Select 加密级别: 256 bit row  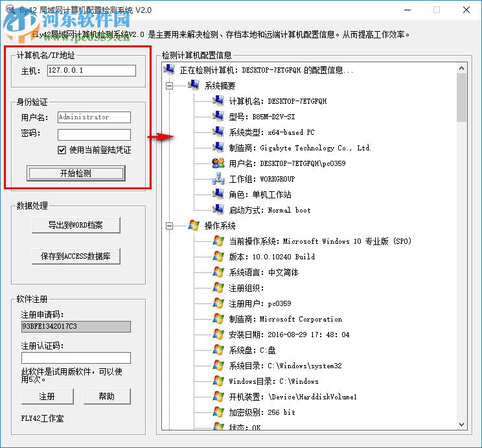tap(262, 412)
